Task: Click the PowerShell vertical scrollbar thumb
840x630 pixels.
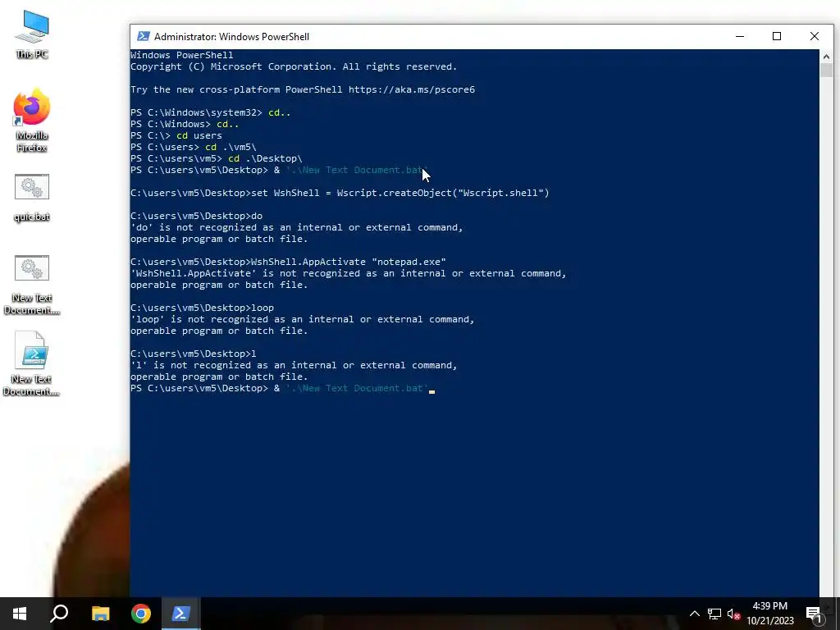Action: click(x=825, y=71)
